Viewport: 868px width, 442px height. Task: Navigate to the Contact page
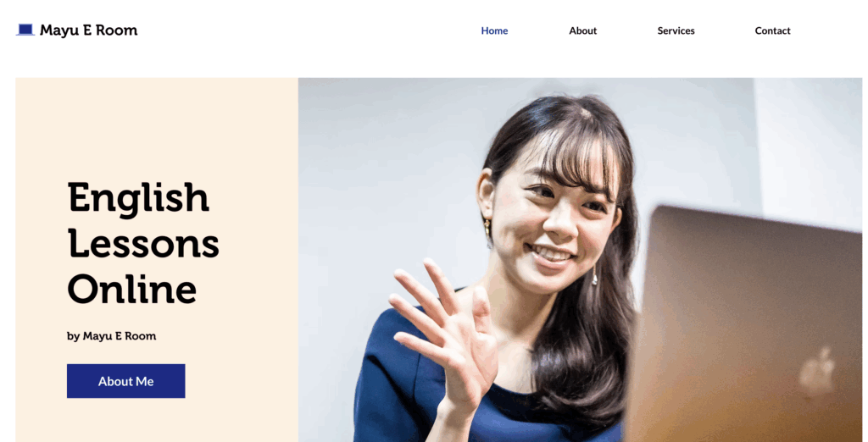tap(773, 31)
